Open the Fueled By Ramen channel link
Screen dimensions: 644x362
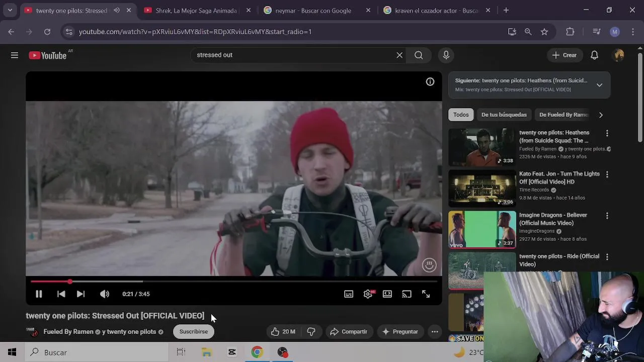point(68,332)
